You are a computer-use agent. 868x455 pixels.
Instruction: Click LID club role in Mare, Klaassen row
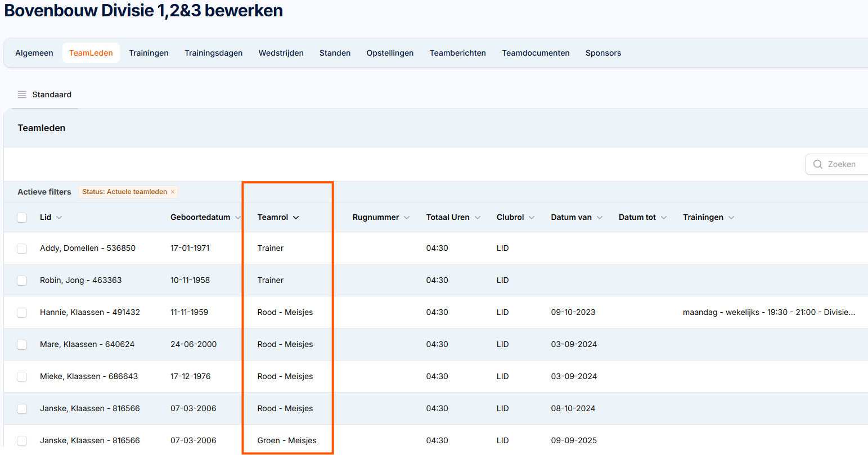click(503, 344)
